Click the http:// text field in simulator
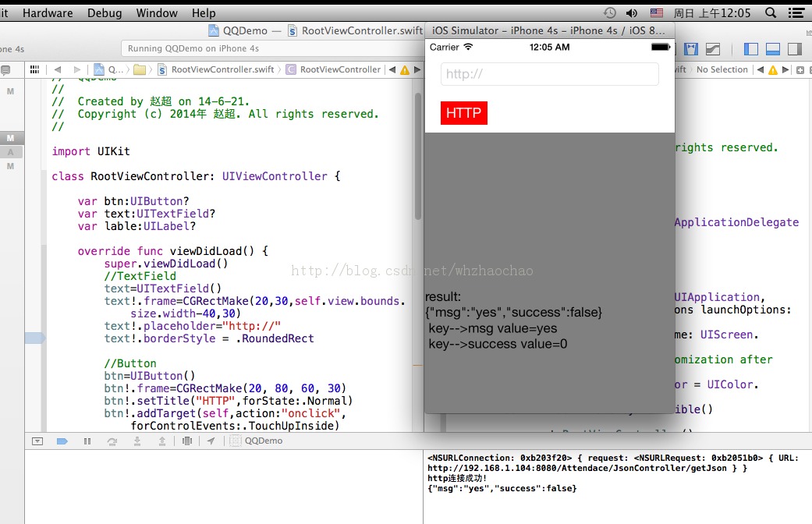The height and width of the screenshot is (524, 812). [x=549, y=74]
